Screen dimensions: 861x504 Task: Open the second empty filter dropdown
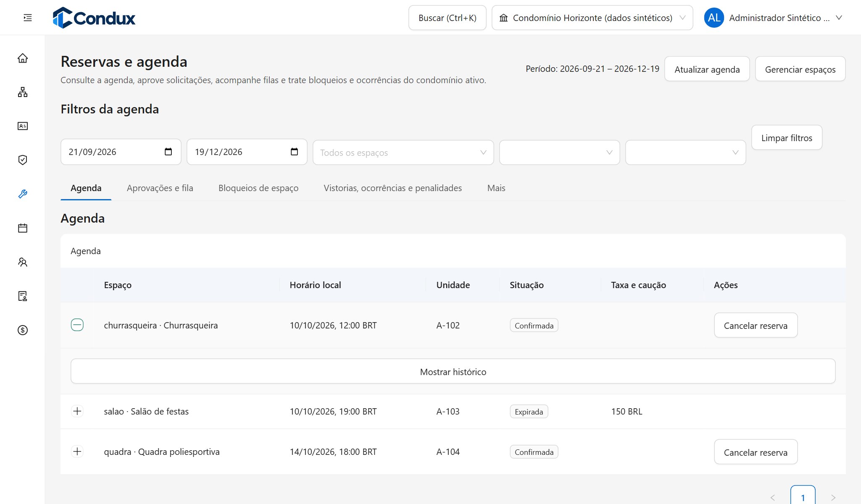point(559,152)
